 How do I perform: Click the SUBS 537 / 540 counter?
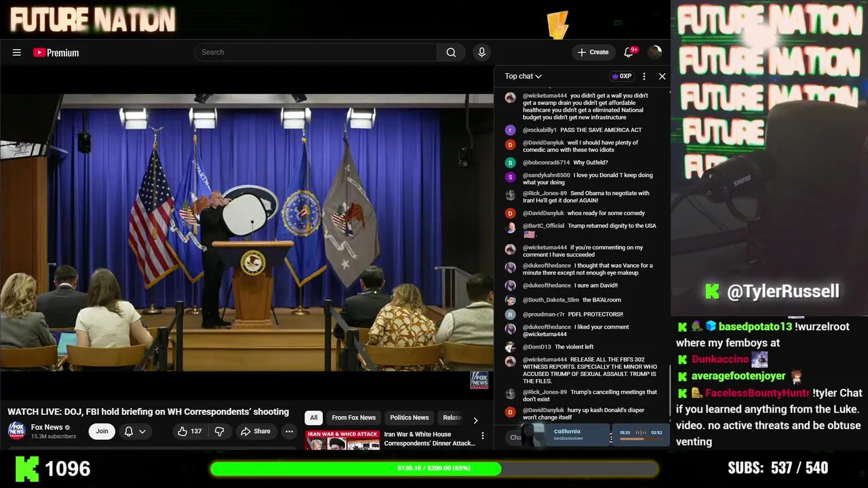778,468
